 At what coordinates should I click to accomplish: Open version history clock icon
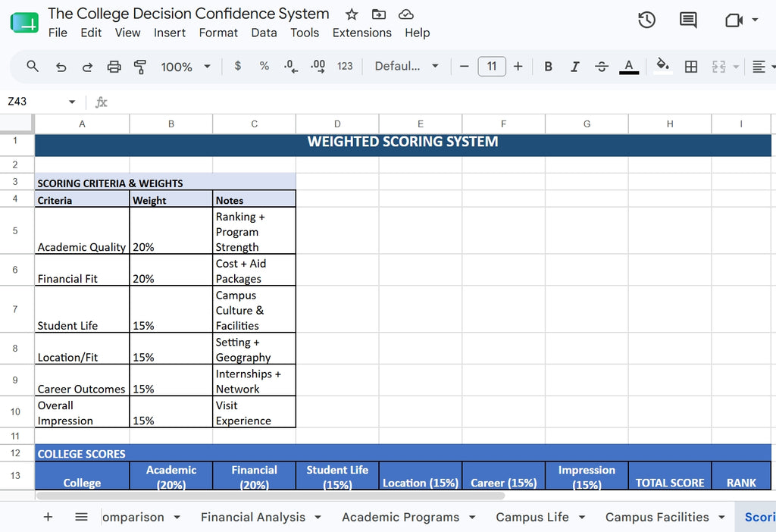click(x=646, y=20)
